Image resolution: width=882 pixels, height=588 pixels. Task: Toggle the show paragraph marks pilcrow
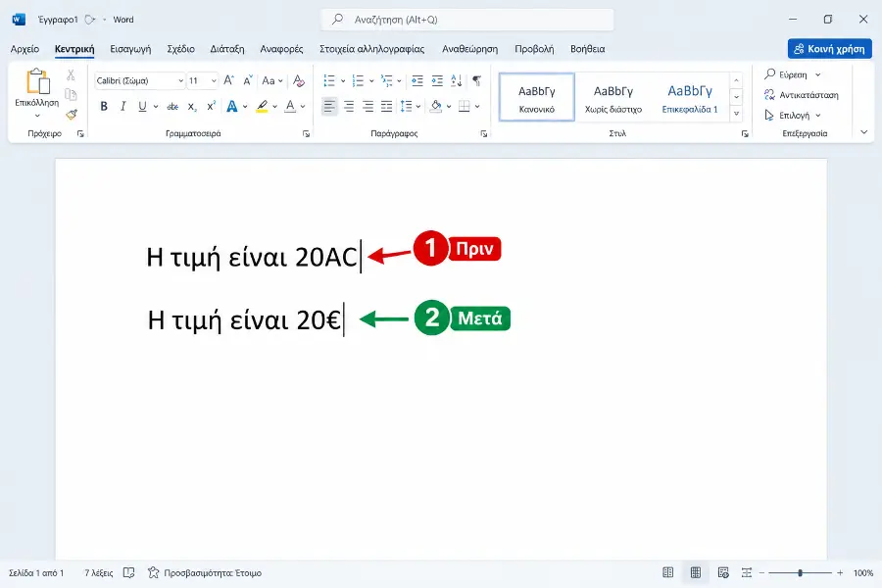(x=476, y=80)
